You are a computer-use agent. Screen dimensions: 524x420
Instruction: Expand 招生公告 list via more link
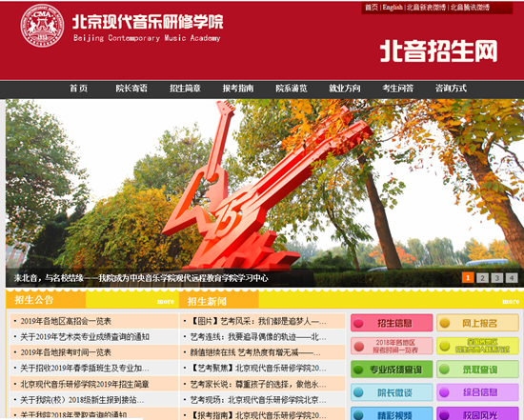coord(166,301)
